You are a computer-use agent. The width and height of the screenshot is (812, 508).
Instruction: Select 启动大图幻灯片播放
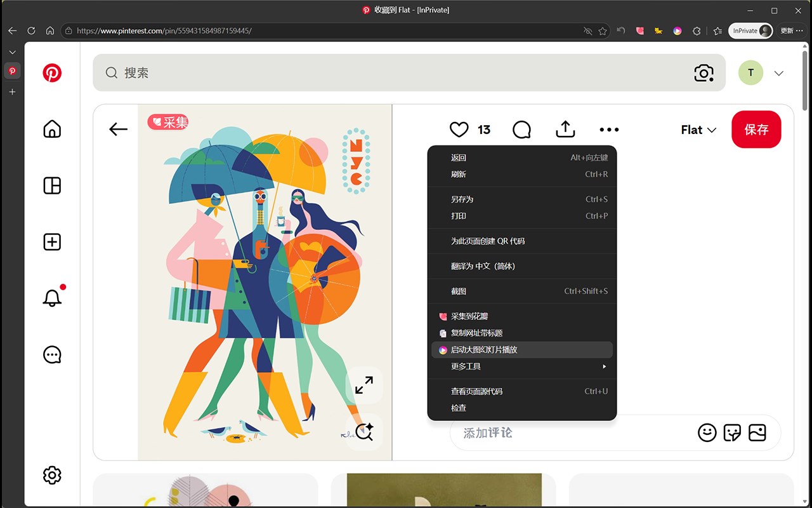pyautogui.click(x=522, y=350)
